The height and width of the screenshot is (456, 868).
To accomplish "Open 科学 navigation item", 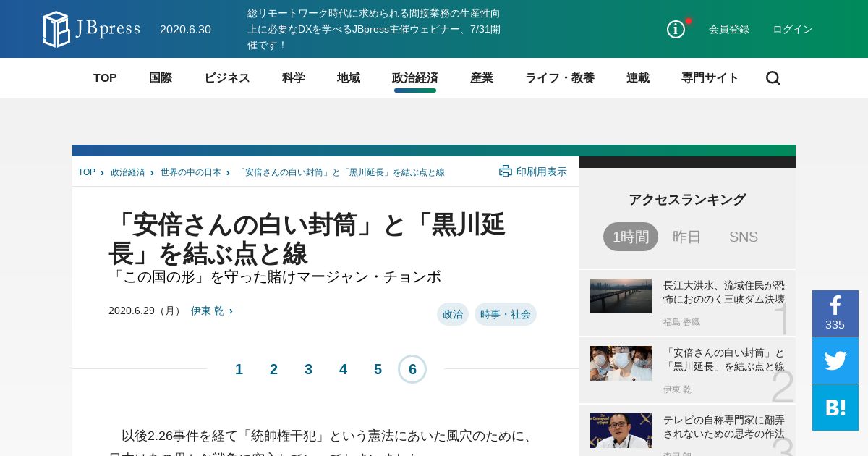I will coord(294,78).
